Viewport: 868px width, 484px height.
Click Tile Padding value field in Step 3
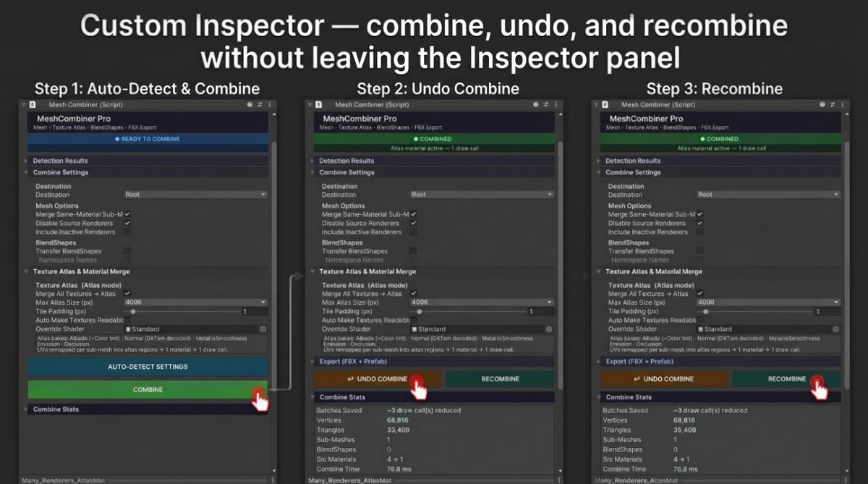[x=826, y=311]
